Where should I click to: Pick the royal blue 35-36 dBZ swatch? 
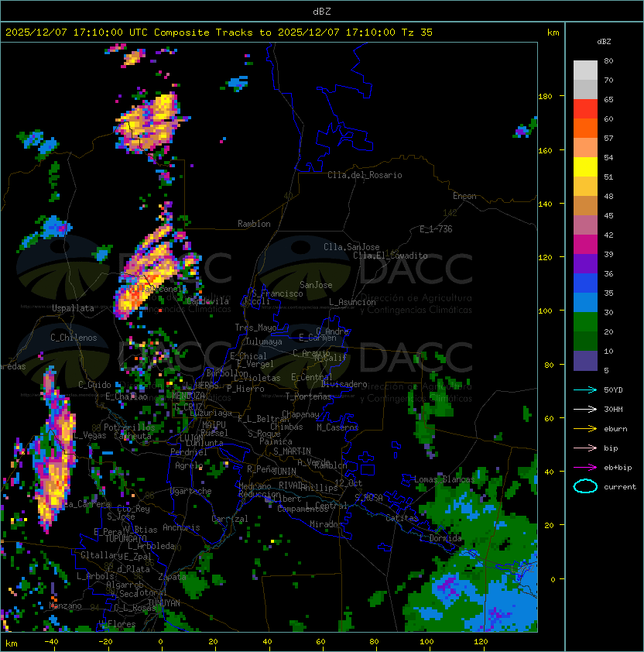click(x=585, y=283)
